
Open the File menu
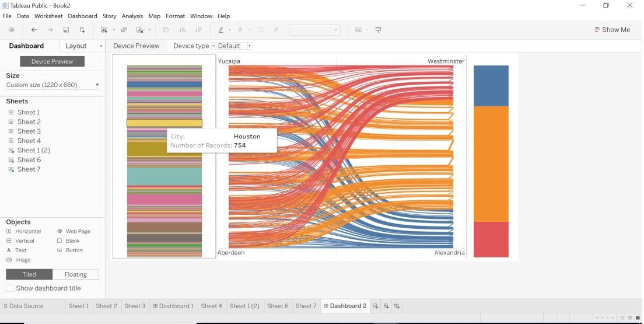(x=7, y=16)
